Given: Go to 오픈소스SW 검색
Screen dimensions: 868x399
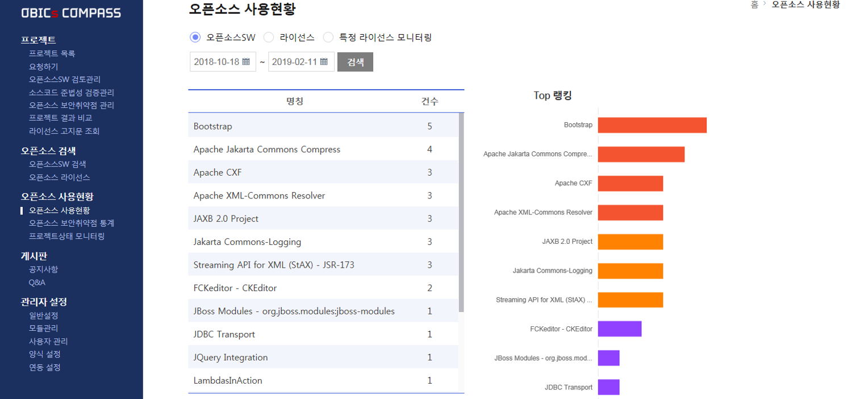Looking at the screenshot, I should tap(57, 164).
